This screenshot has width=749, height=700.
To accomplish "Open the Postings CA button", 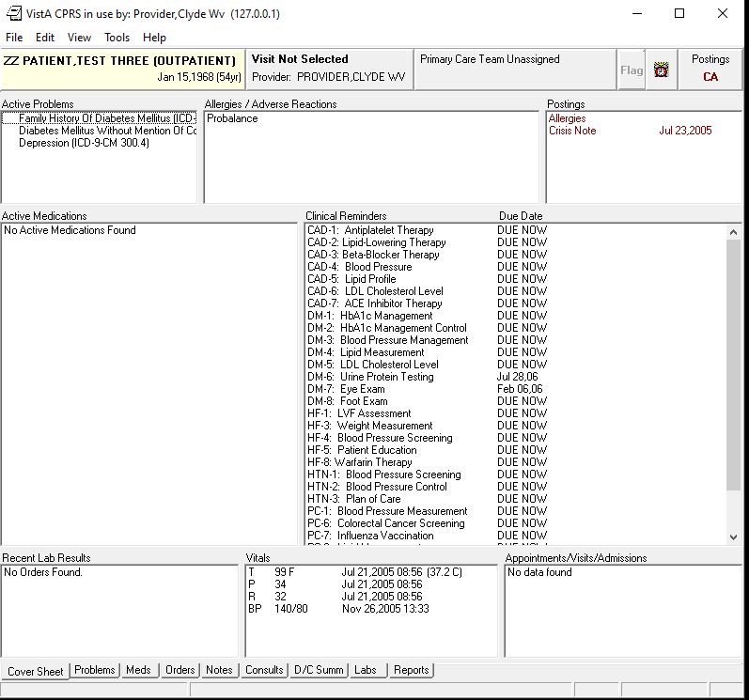I will click(x=710, y=70).
